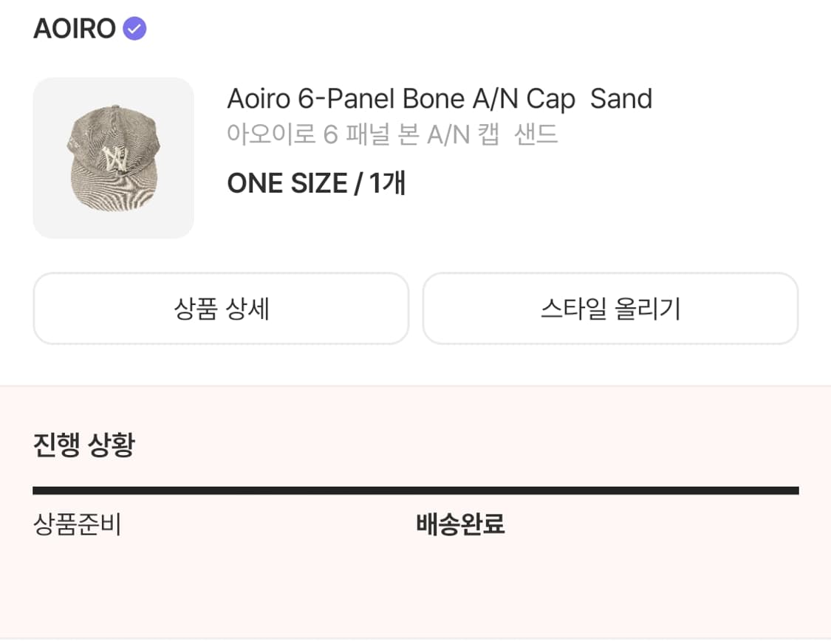Open product detail via the left rounded button
This screenshot has width=831, height=644.
point(220,309)
